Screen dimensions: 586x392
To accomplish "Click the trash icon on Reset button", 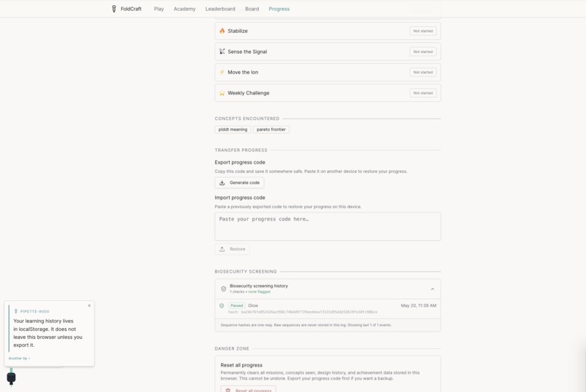I will pyautogui.click(x=228, y=391).
